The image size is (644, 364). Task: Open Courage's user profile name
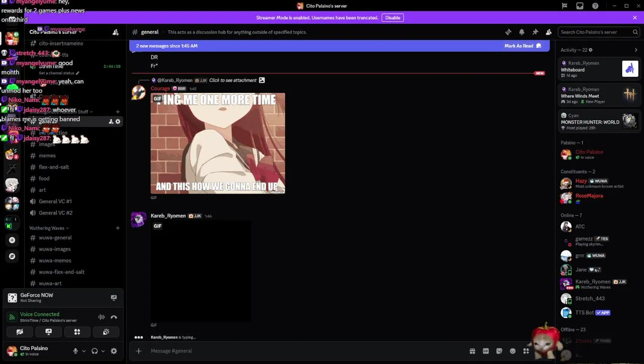[x=160, y=88]
